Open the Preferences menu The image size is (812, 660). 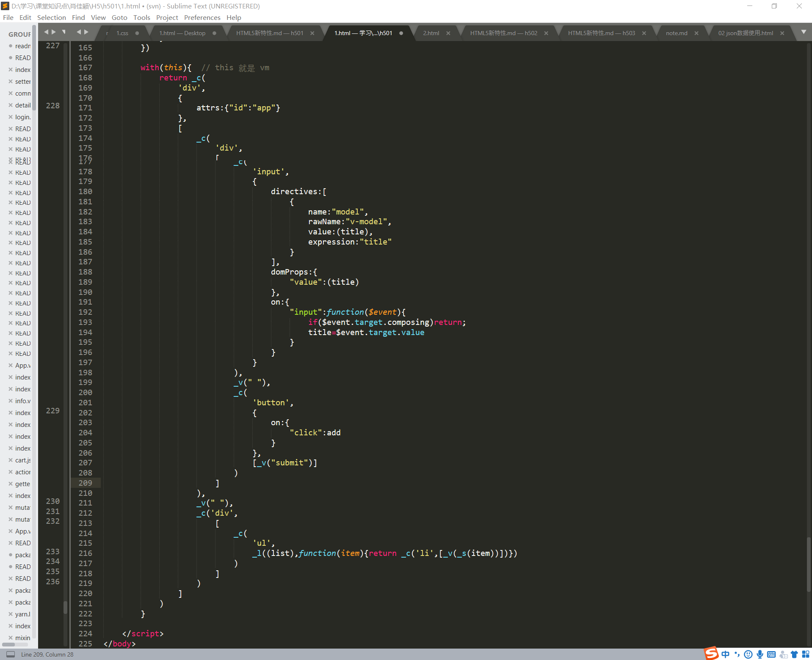point(202,17)
